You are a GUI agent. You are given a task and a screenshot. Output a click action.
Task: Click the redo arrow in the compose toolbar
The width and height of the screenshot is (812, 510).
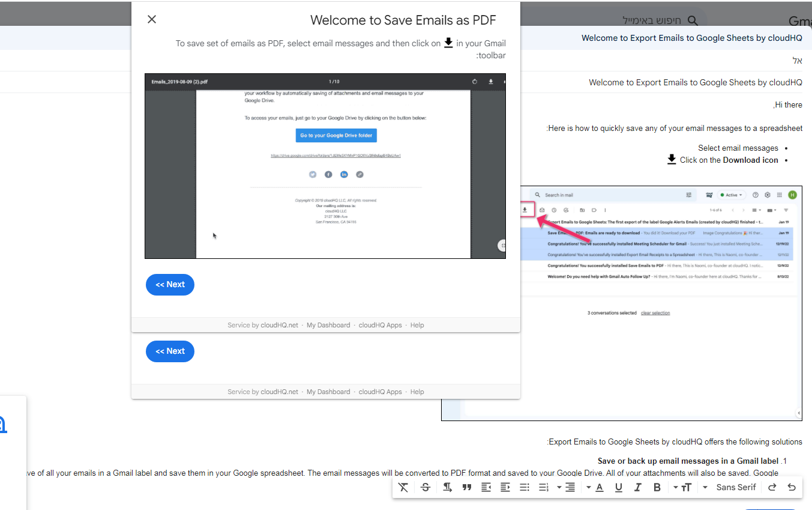coord(772,487)
